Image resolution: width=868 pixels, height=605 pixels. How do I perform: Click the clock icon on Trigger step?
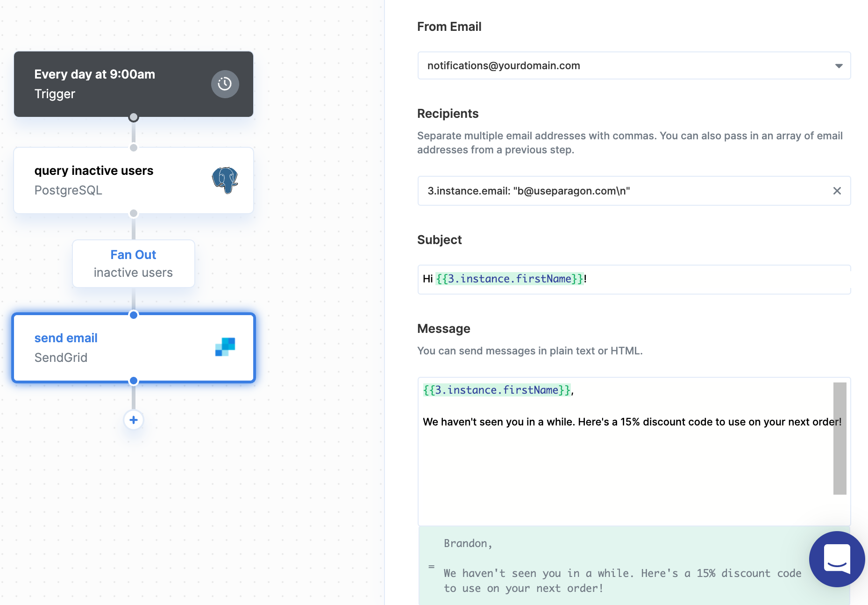click(x=225, y=84)
